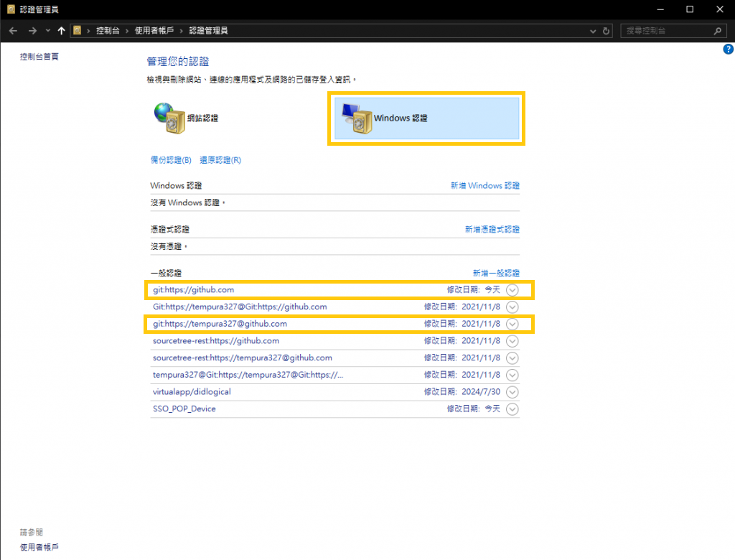The image size is (735, 560).
Task: Expand Git:https://tempura327@Git:https://github.com chevron
Action: 512,307
